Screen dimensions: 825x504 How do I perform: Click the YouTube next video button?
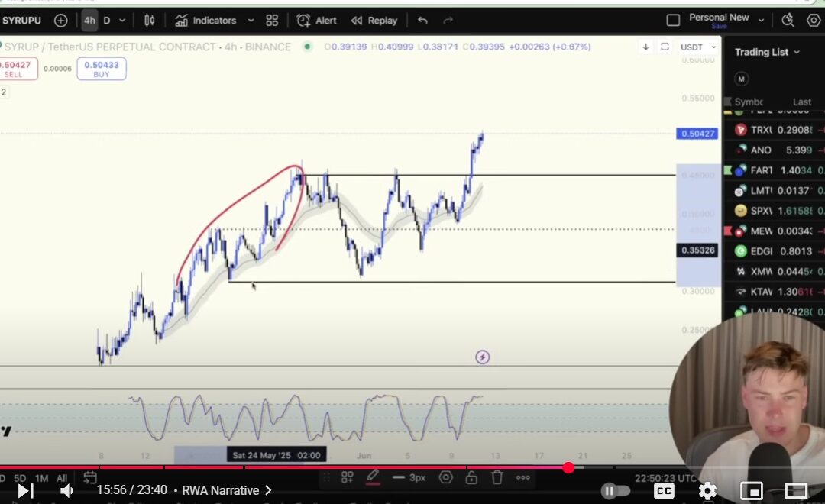pyautogui.click(x=24, y=491)
